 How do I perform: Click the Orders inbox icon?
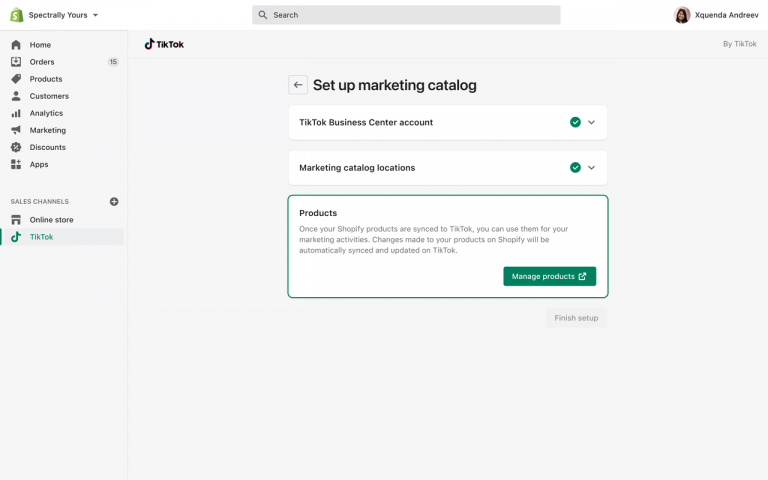pos(16,62)
